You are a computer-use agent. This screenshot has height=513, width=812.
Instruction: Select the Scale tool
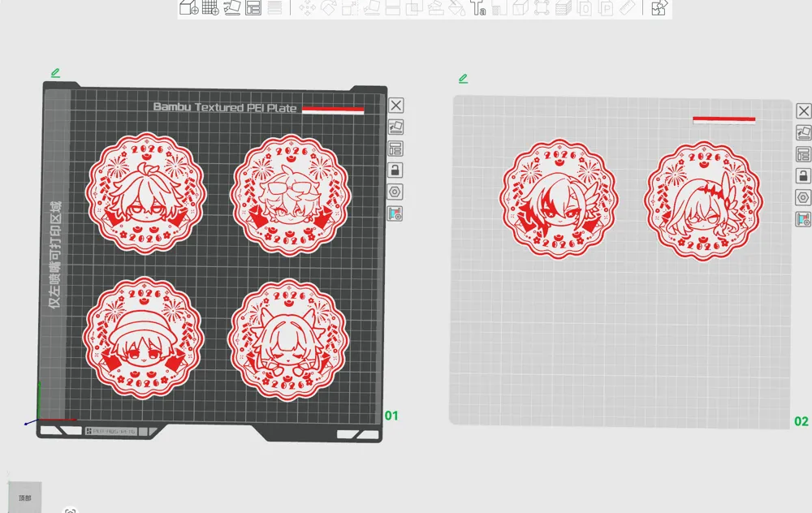[x=350, y=8]
